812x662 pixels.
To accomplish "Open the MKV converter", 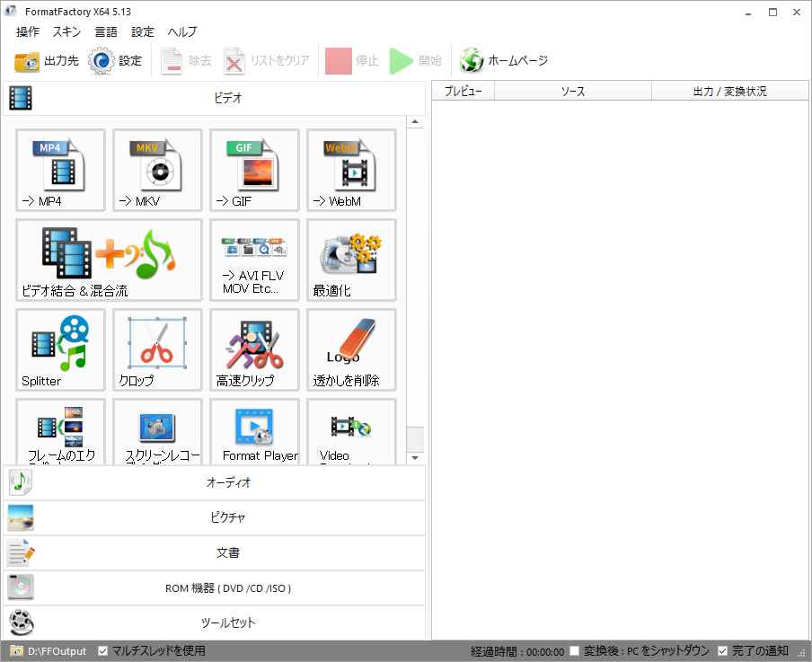I will tap(156, 170).
